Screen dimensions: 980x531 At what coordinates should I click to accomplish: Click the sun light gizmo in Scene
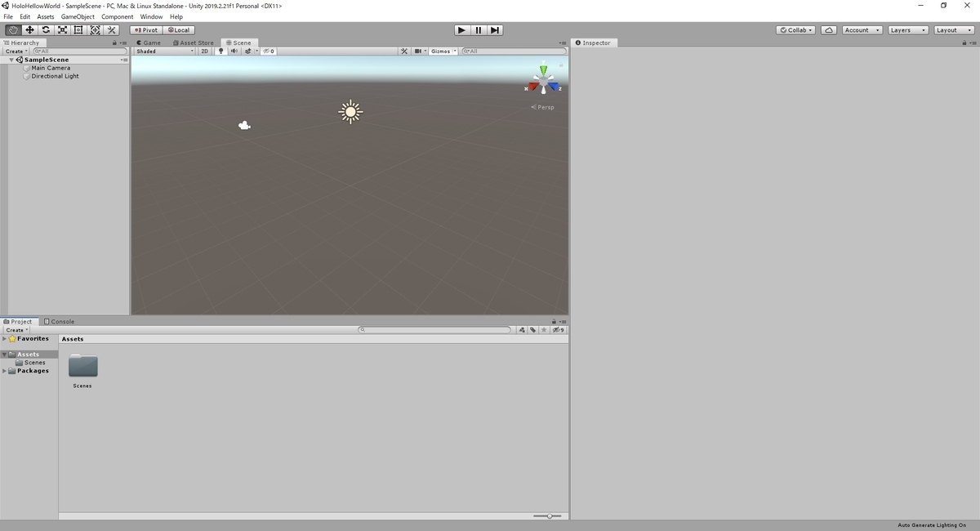[350, 112]
